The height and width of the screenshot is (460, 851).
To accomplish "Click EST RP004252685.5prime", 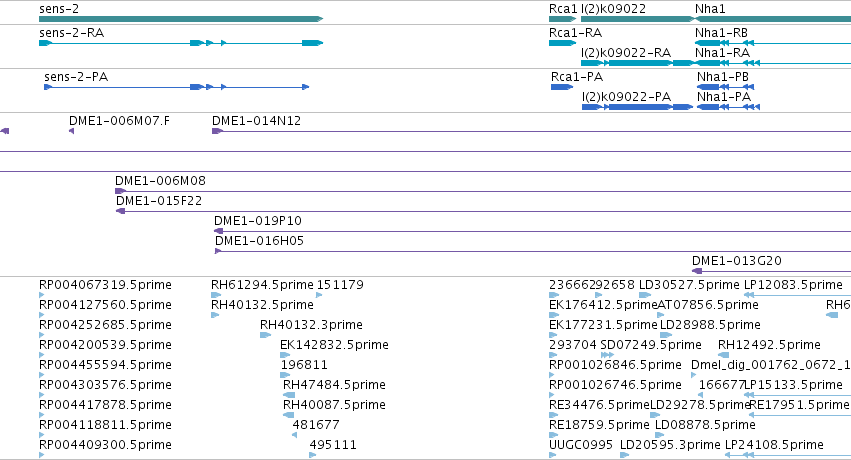I will [105, 324].
